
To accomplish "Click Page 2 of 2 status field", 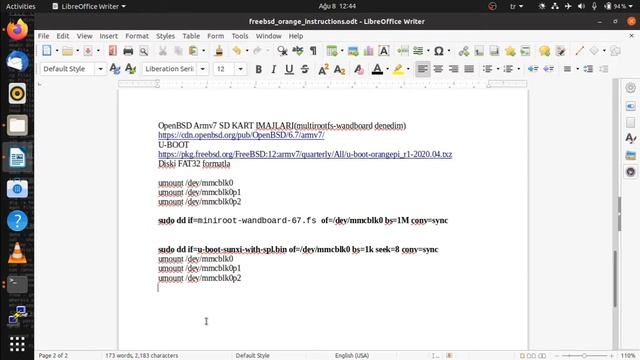I will point(53,356).
